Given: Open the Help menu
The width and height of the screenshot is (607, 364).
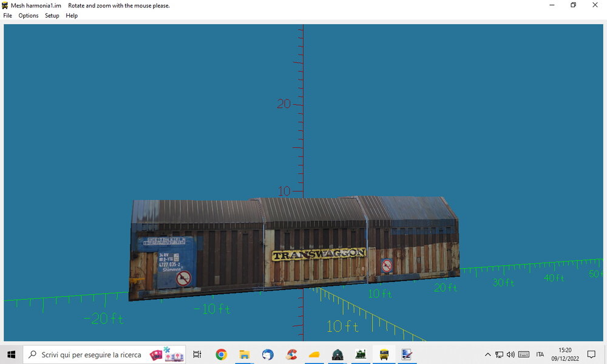Looking at the screenshot, I should (x=72, y=16).
